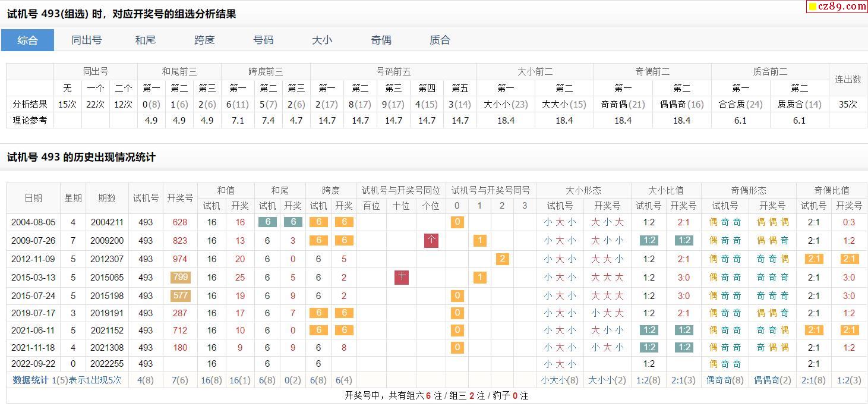Open the 奇偶 tab
The height and width of the screenshot is (406, 868).
point(381,40)
